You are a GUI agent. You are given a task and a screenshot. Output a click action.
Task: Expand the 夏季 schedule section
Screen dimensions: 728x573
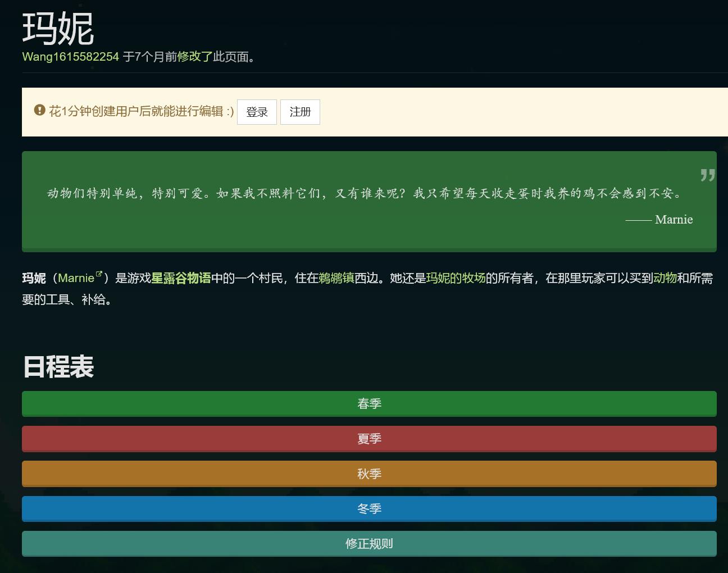click(369, 439)
